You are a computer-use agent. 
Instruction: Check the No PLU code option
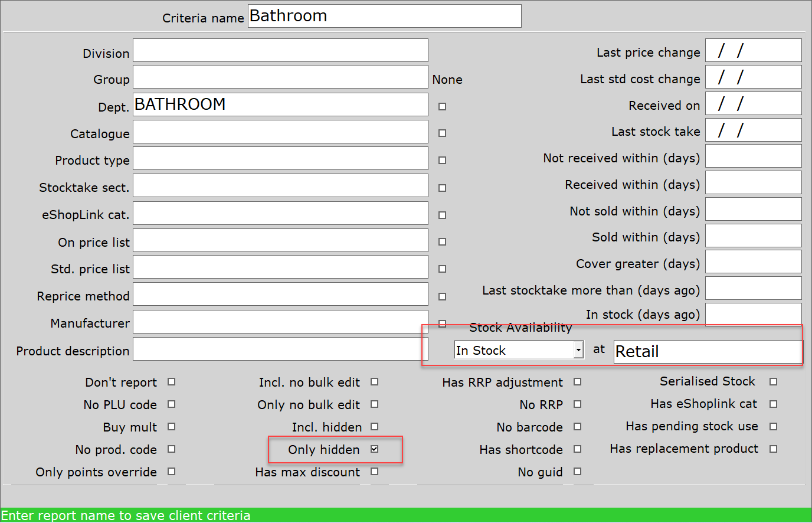(x=171, y=404)
